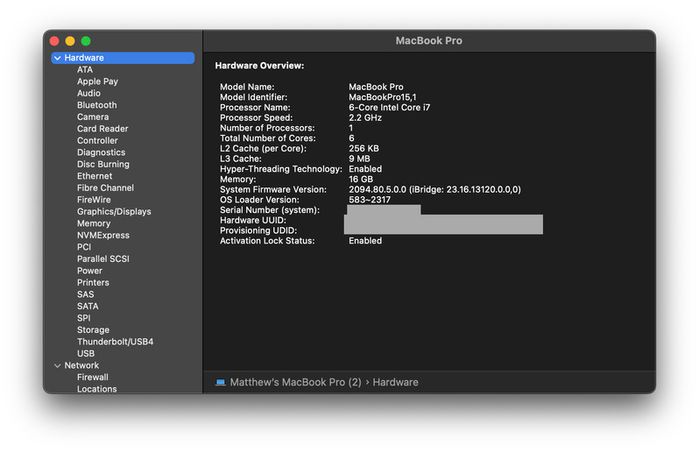Select ATA in the sidebar
Screen dimensions: 700x452
tap(85, 70)
